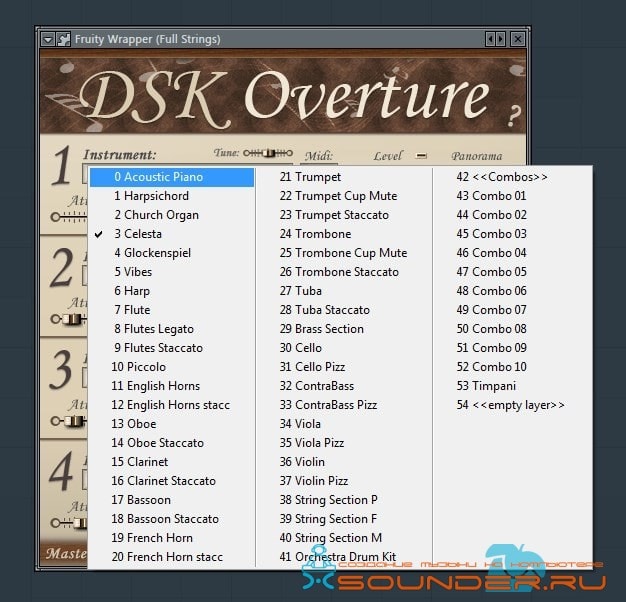This screenshot has width=626, height=602.
Task: Adjust the layer 1 attack slider
Action: tap(69, 217)
